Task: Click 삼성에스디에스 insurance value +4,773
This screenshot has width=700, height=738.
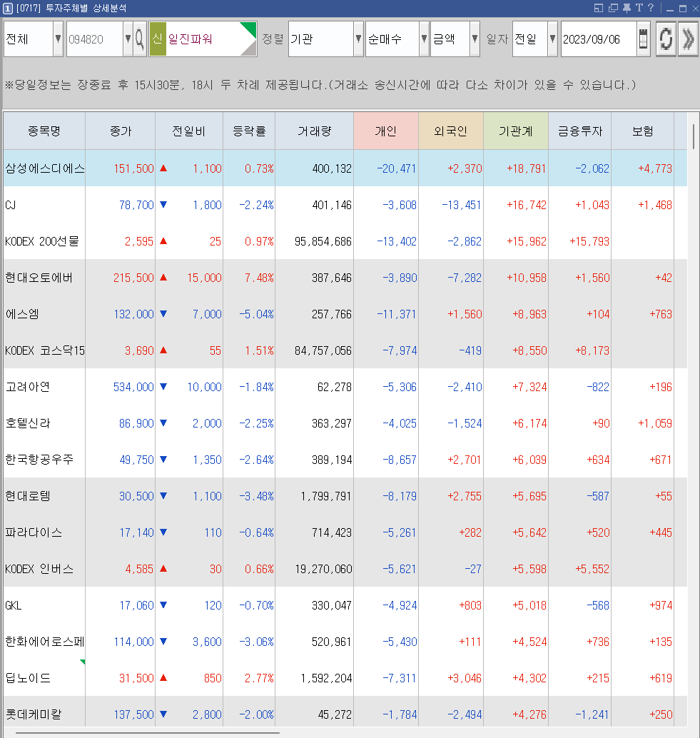Action: [x=655, y=168]
